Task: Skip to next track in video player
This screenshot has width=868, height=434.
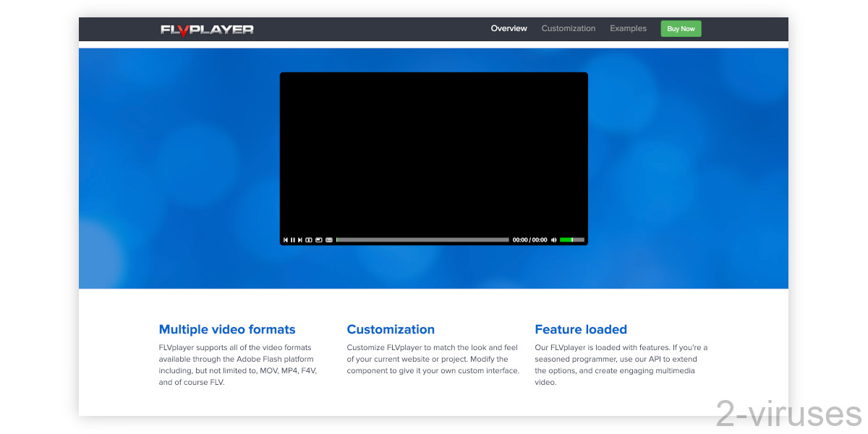Action: pyautogui.click(x=300, y=240)
